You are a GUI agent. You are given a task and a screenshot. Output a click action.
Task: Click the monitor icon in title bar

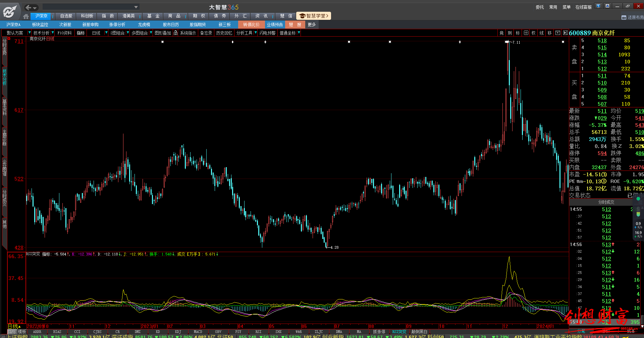pyautogui.click(x=598, y=6)
